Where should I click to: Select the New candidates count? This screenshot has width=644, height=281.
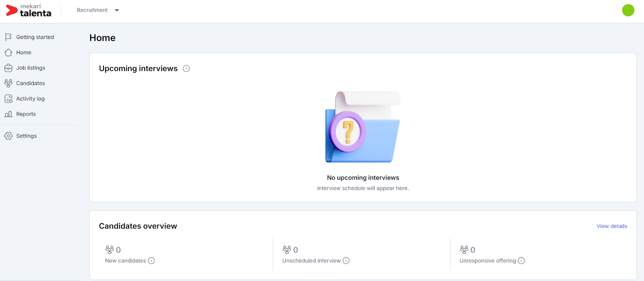click(x=118, y=250)
